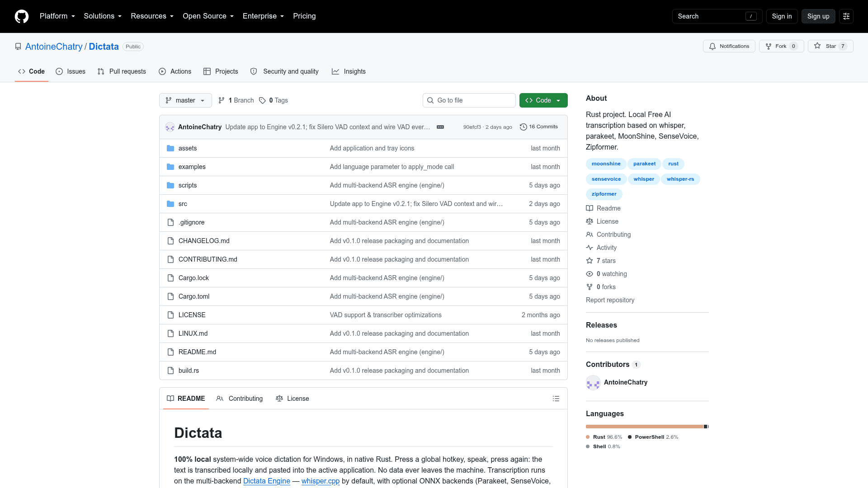
Task: Click the star icon next to 7 stars
Action: click(x=590, y=261)
